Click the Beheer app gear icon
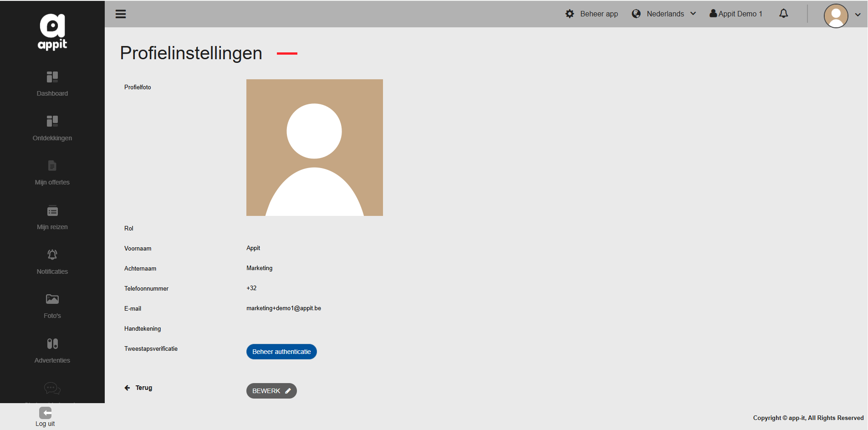Image resolution: width=868 pixels, height=430 pixels. (x=570, y=14)
